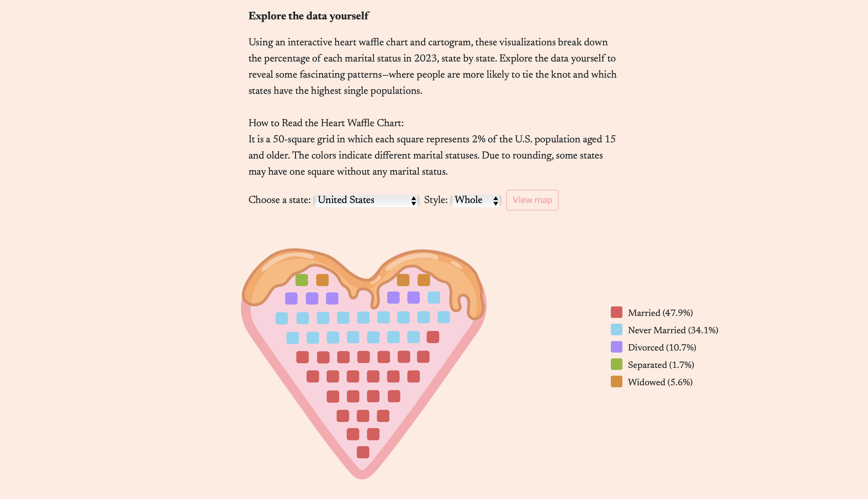Click the blue Never Married legend swatch
This screenshot has width=868, height=499.
(616, 330)
